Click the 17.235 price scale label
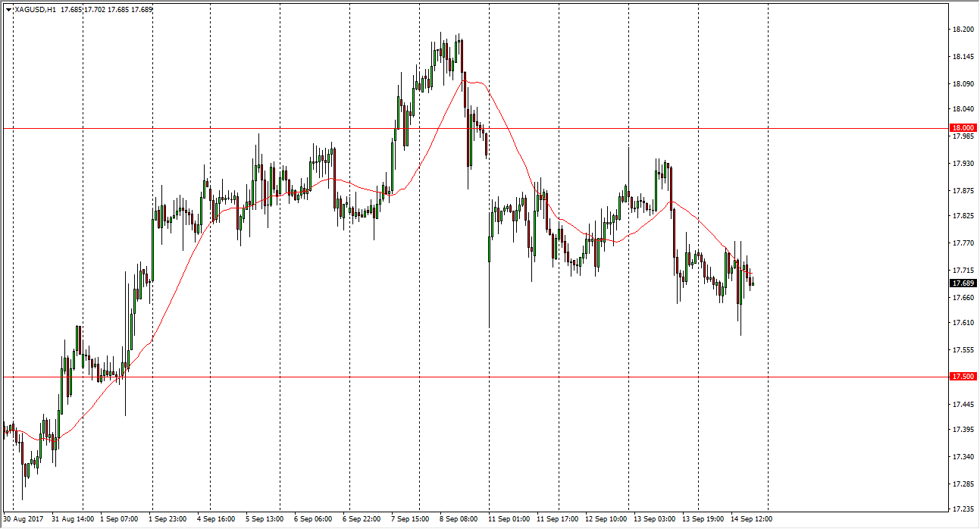The image size is (980, 529). pos(963,509)
